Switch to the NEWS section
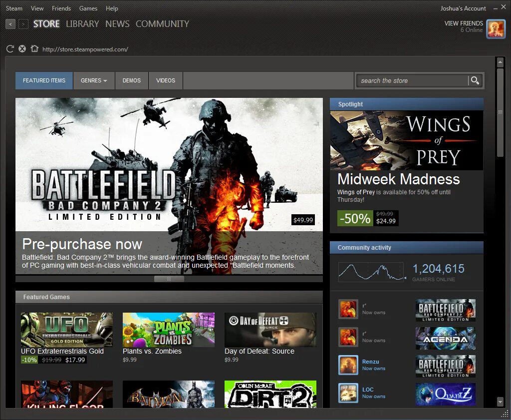This screenshot has height=420, width=511. click(x=117, y=24)
